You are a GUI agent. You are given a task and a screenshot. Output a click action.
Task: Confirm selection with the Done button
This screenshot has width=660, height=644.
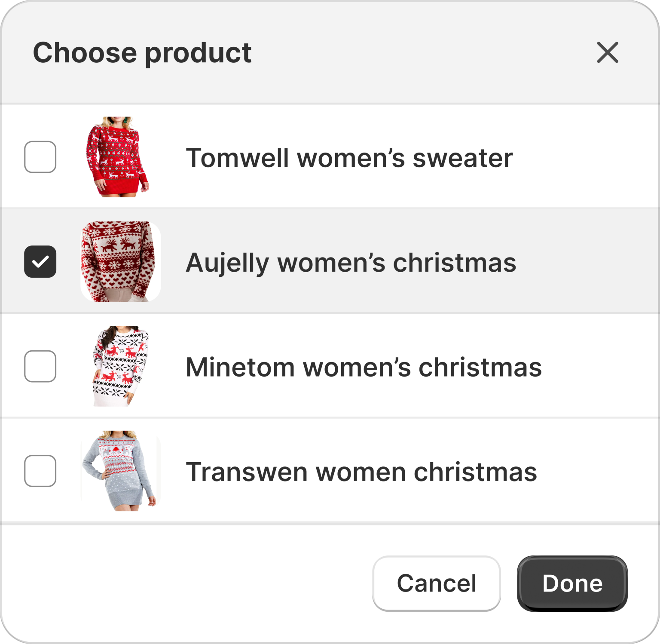pyautogui.click(x=572, y=583)
